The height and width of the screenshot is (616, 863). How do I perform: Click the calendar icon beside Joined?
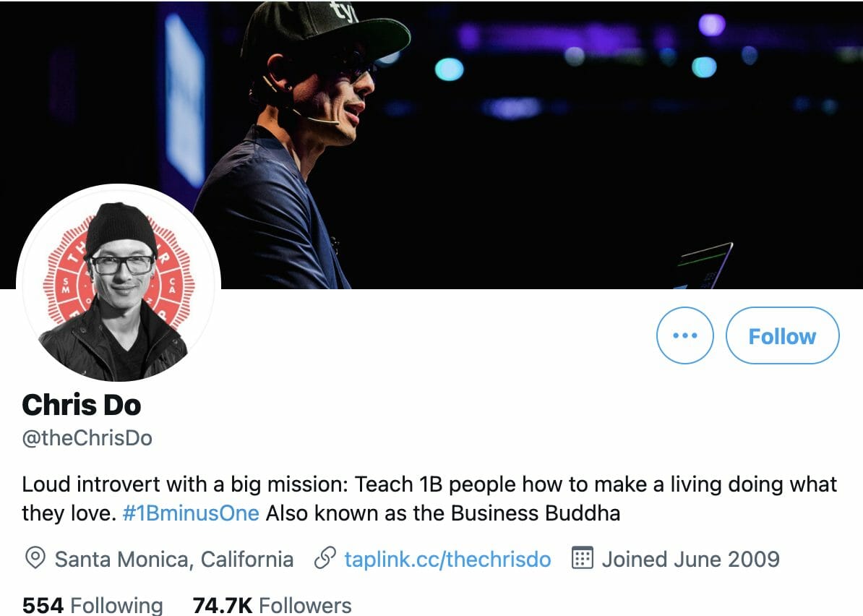(x=582, y=559)
